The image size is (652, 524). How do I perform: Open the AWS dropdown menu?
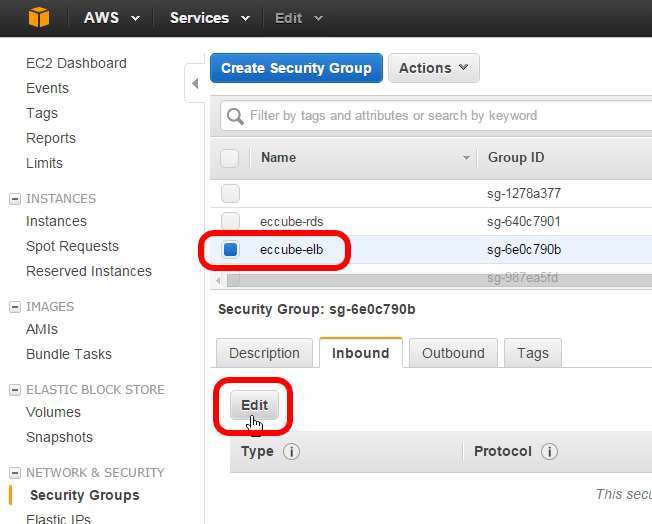112,18
